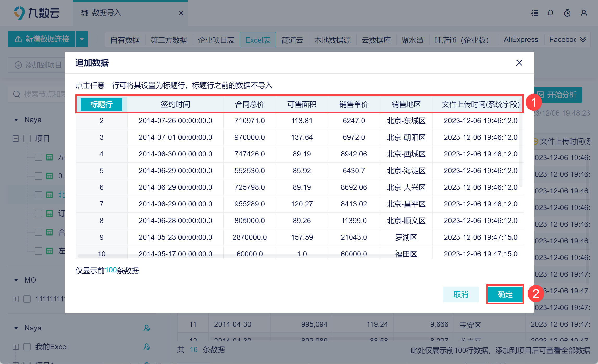The height and width of the screenshot is (364, 598).
Task: Switch to the 简道云 tab
Action: pos(292,40)
